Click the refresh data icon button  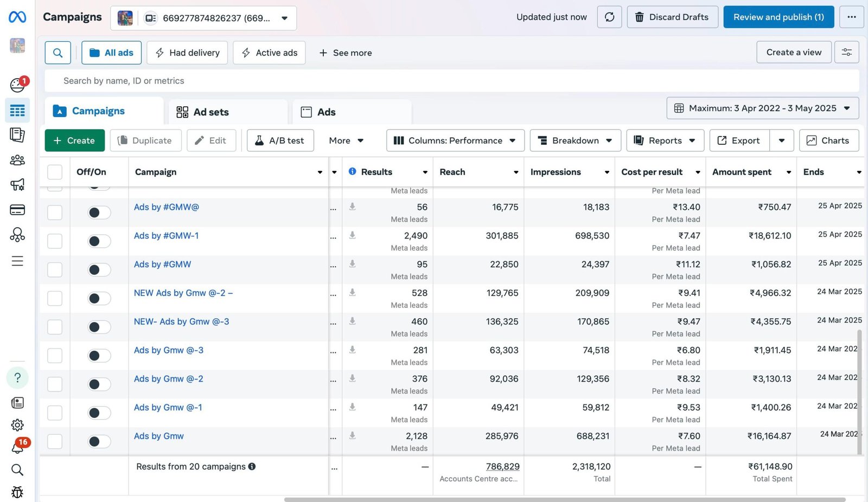[x=609, y=17]
